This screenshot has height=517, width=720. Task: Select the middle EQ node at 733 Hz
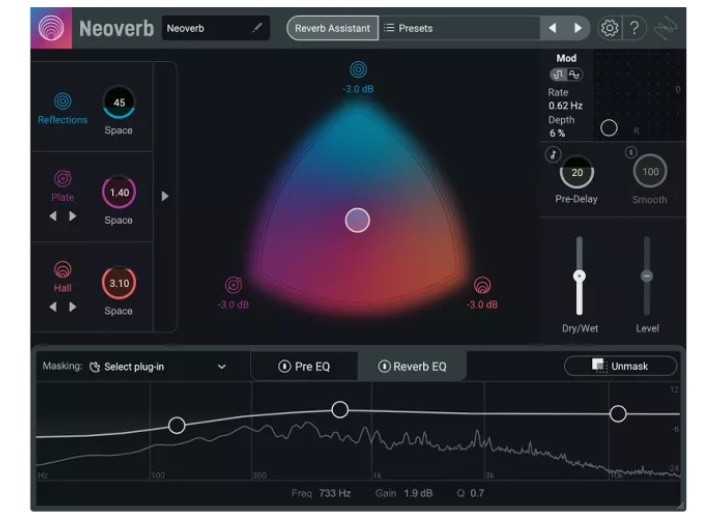340,410
